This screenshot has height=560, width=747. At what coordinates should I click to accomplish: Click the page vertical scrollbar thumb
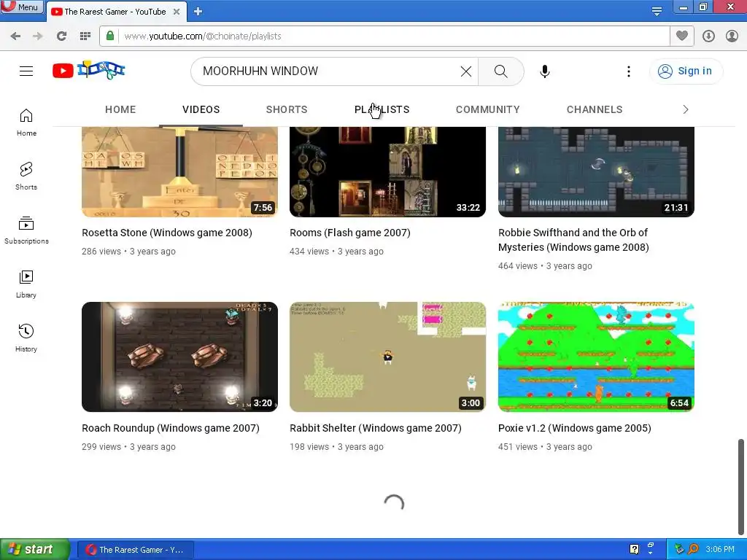pos(741,486)
